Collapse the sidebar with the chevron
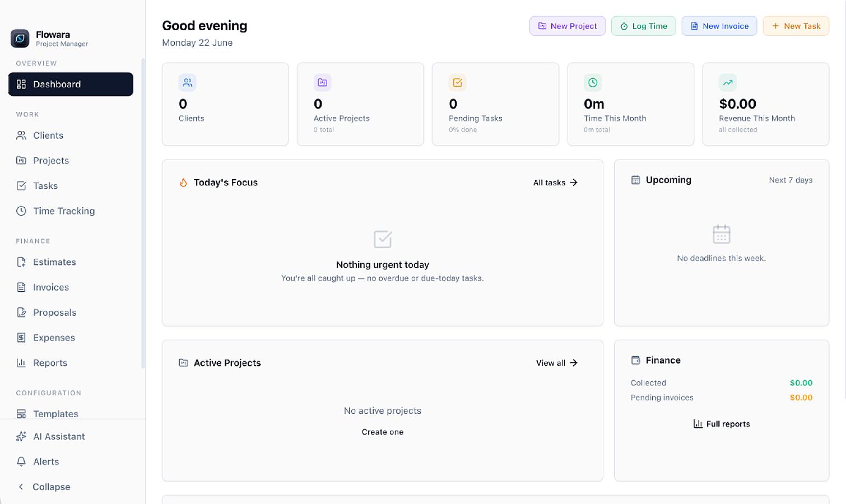 pos(21,487)
